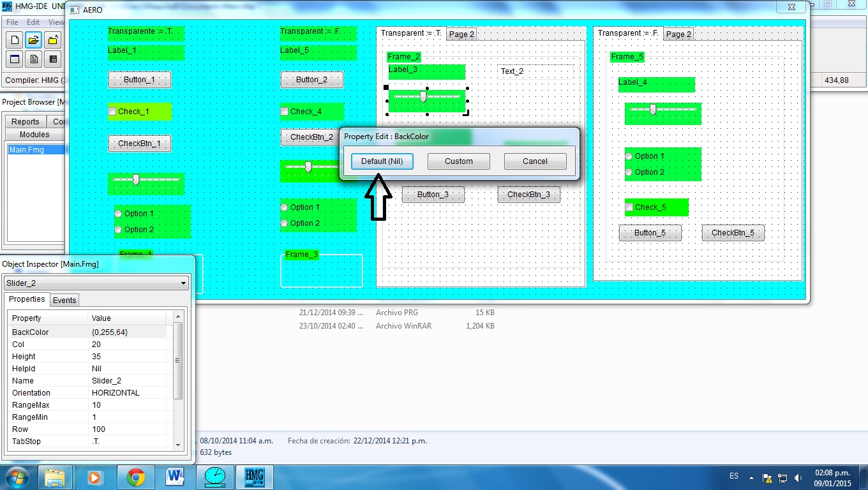Click the New Project toolbar icon
The image size is (868, 490).
click(15, 40)
